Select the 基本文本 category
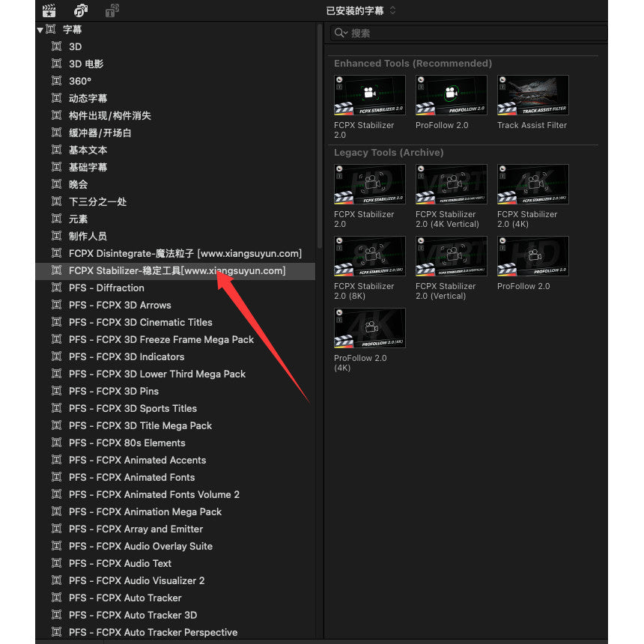The width and height of the screenshot is (644, 644). pos(175,151)
